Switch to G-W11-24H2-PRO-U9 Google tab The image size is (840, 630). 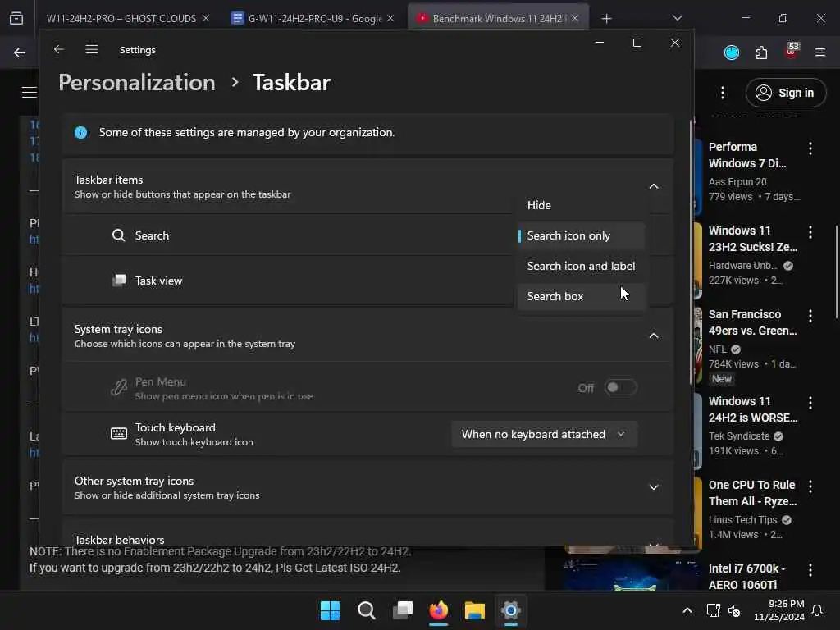[314, 18]
